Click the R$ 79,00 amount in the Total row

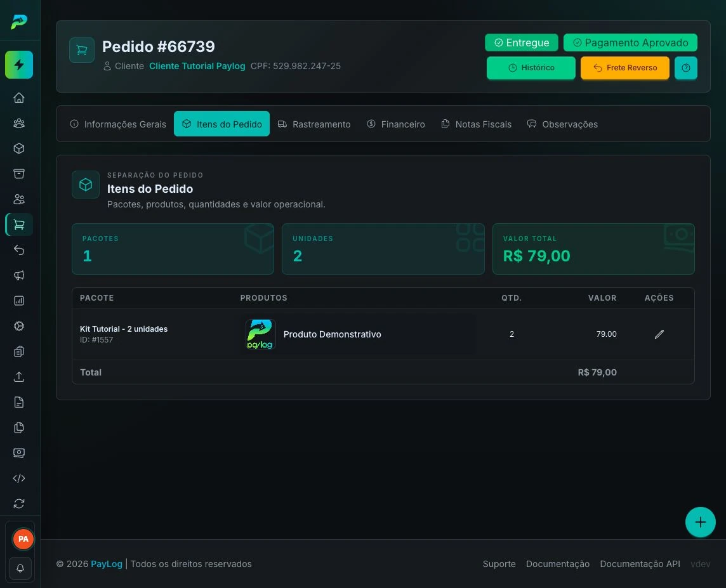coord(597,372)
